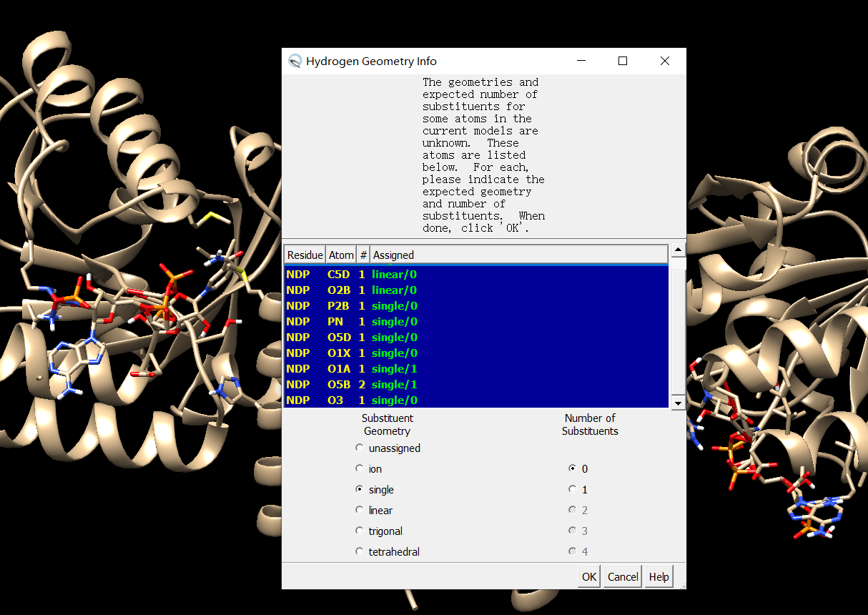868x615 pixels.
Task: Set number of substituents to 1
Action: [x=572, y=490]
